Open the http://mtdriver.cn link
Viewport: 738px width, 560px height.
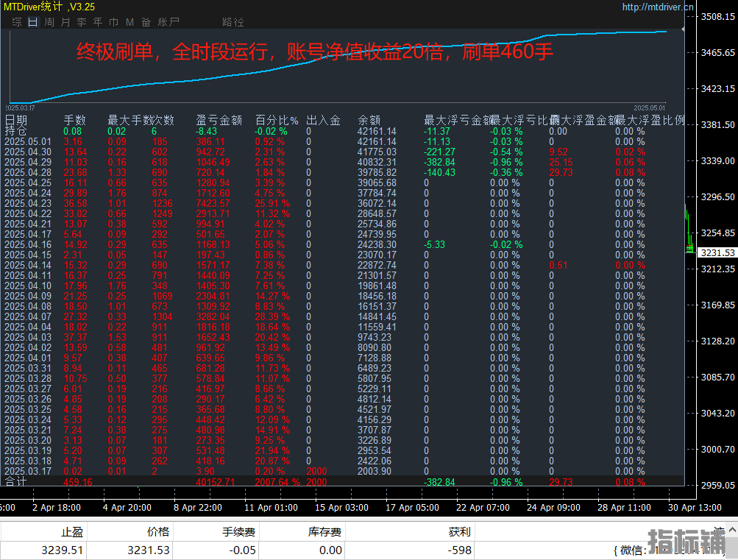click(x=658, y=7)
